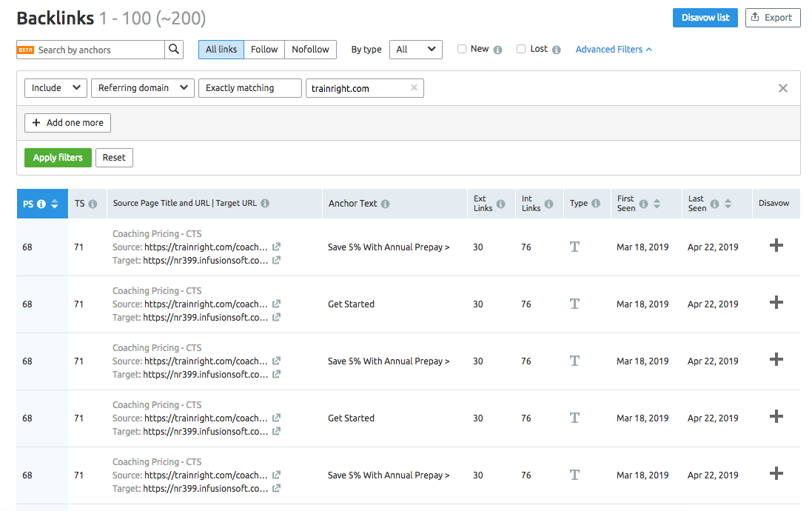812x511 pixels.
Task: Open the Referring domain dropdown
Action: [143, 87]
